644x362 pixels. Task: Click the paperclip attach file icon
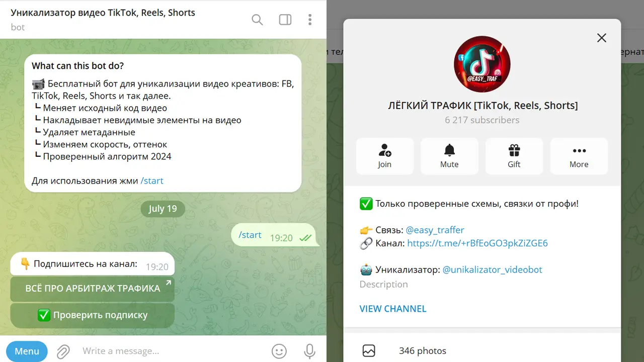point(63,351)
